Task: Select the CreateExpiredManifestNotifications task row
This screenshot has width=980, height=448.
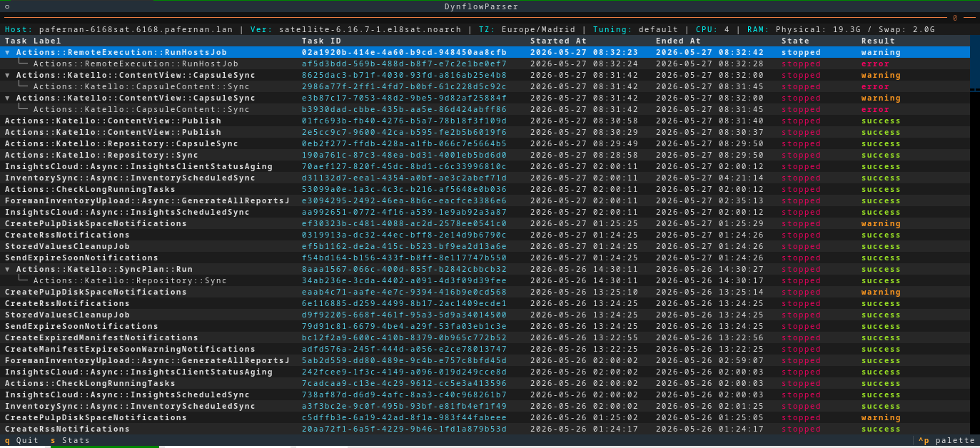Action: click(485, 337)
